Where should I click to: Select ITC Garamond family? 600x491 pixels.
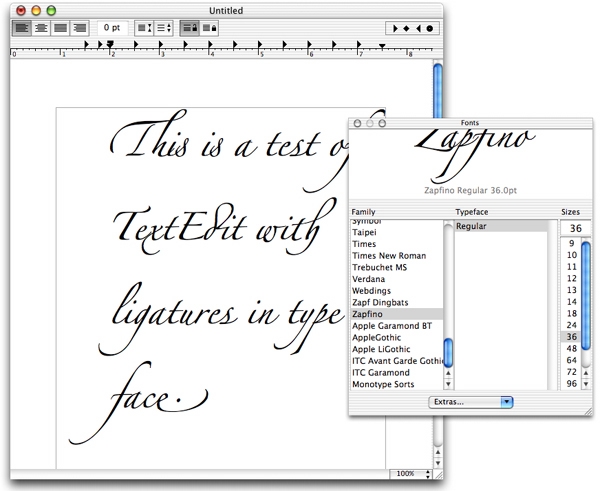[x=397, y=372]
